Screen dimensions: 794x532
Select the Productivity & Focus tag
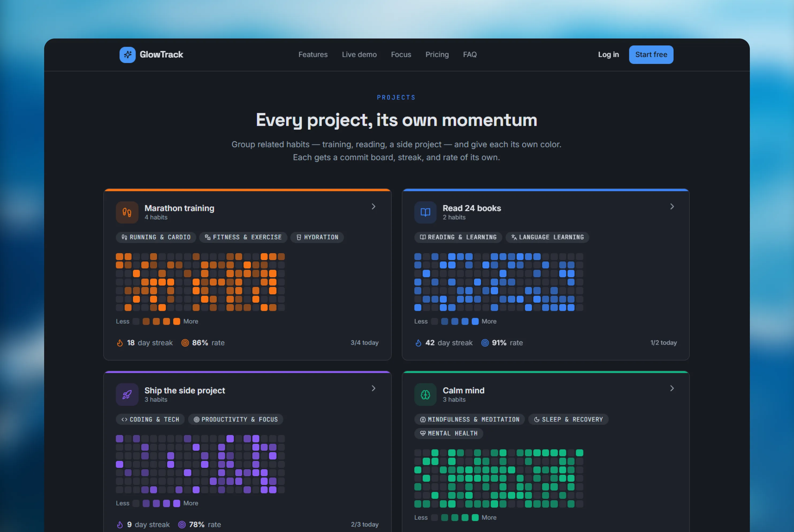(236, 420)
